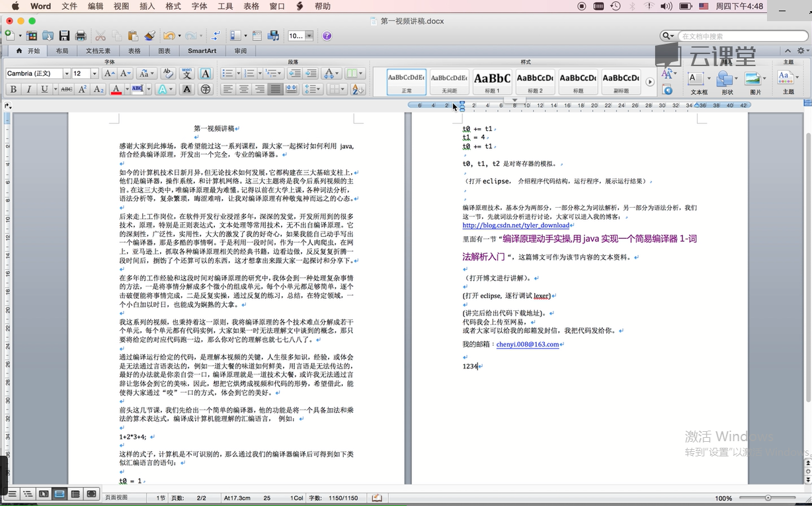Click the Undo arrow icon
The image size is (812, 506).
pyautogui.click(x=169, y=36)
